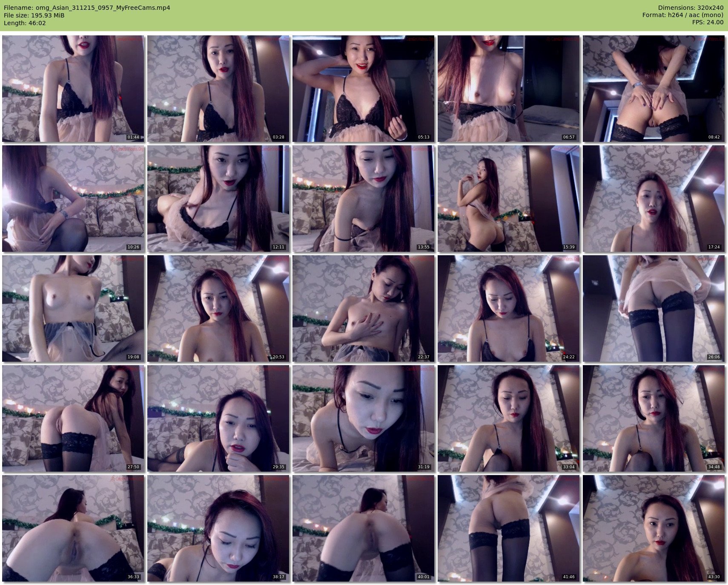Click the Length 46:02 text
Viewport: 728px width, 585px height.
(25, 23)
